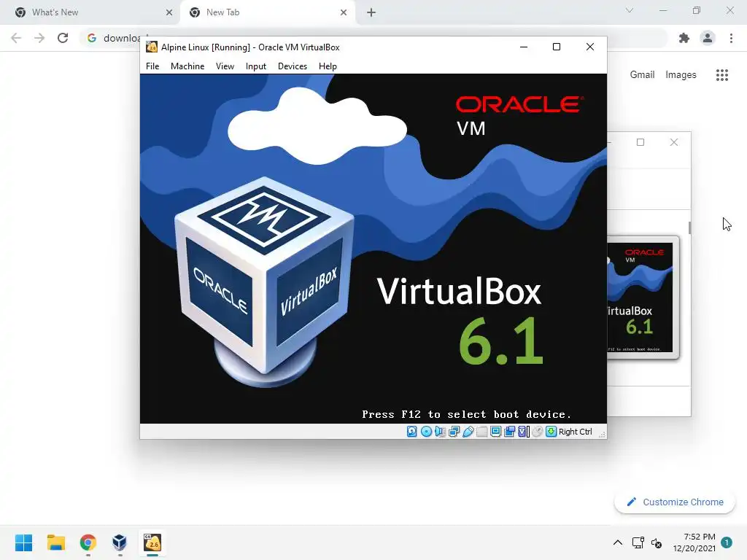Screen dimensions: 747x560
Task: Open the Help menu
Action: tap(328, 66)
